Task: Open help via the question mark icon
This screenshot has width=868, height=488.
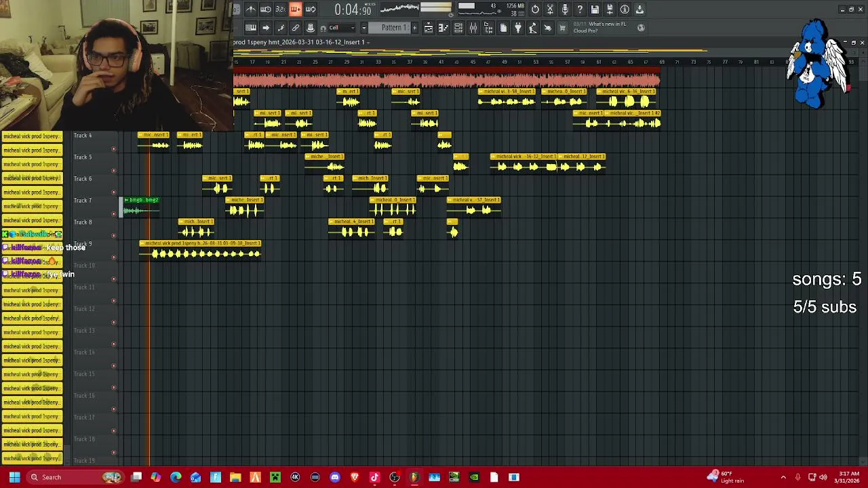Action: pos(580,9)
